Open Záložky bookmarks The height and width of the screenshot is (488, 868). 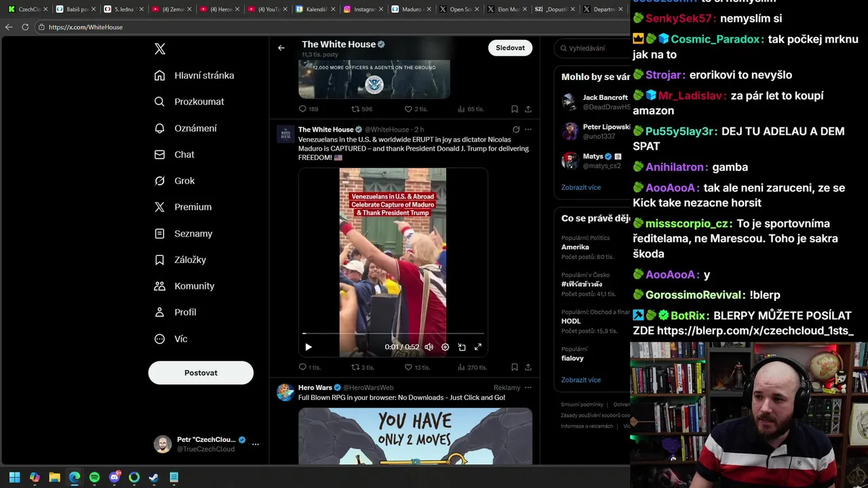click(180, 260)
